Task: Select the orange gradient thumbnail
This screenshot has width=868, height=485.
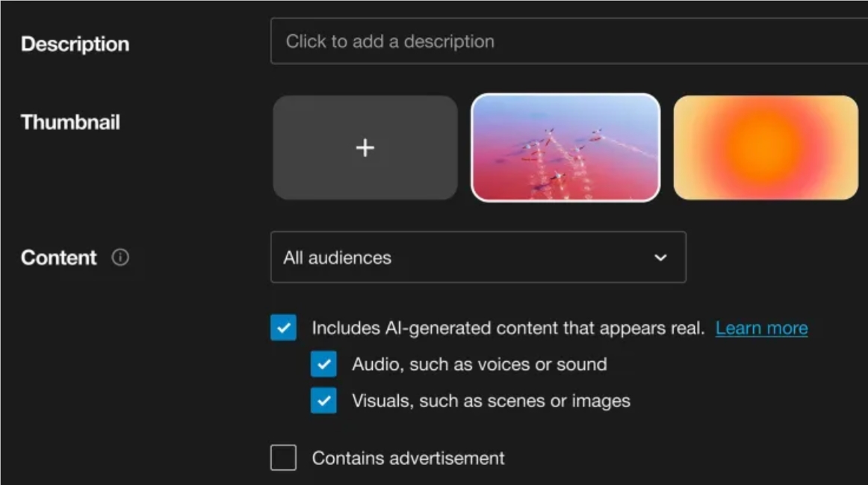Action: 766,147
